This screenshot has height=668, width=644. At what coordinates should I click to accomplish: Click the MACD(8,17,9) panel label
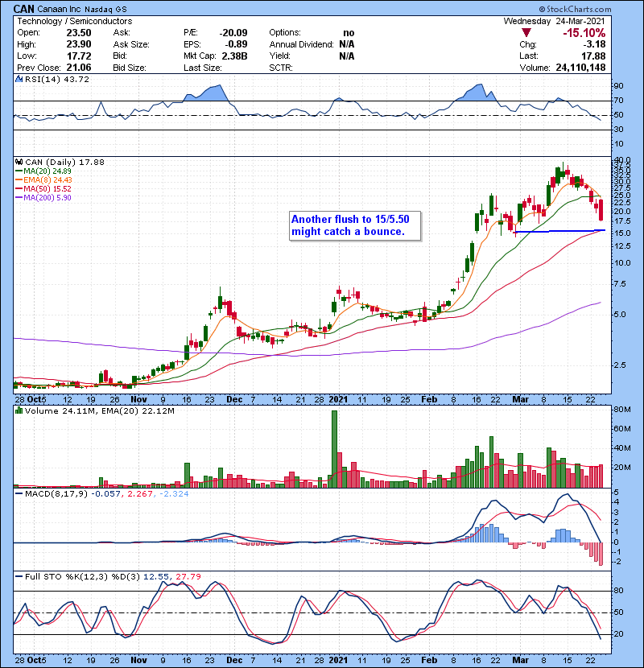point(56,494)
